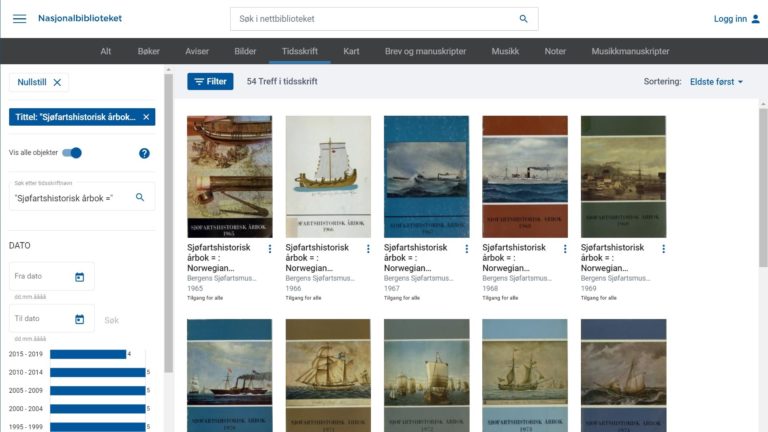The width and height of the screenshot is (768, 432).
Task: Switch to the Alt tab
Action: pos(106,51)
